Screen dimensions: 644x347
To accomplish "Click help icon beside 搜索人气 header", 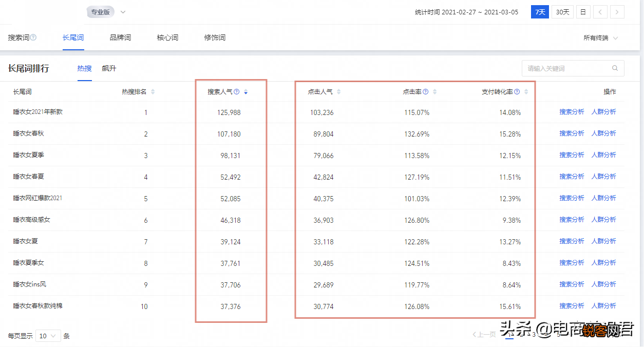I will tap(237, 92).
